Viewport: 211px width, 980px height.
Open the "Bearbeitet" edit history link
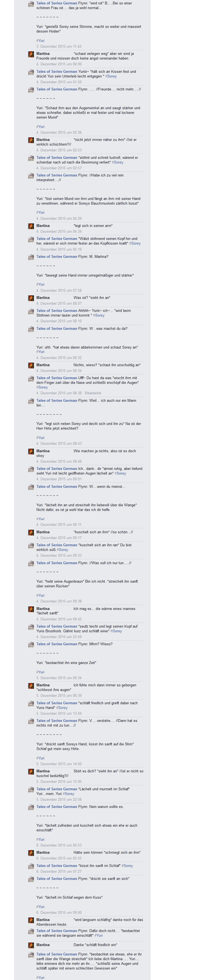93,393
